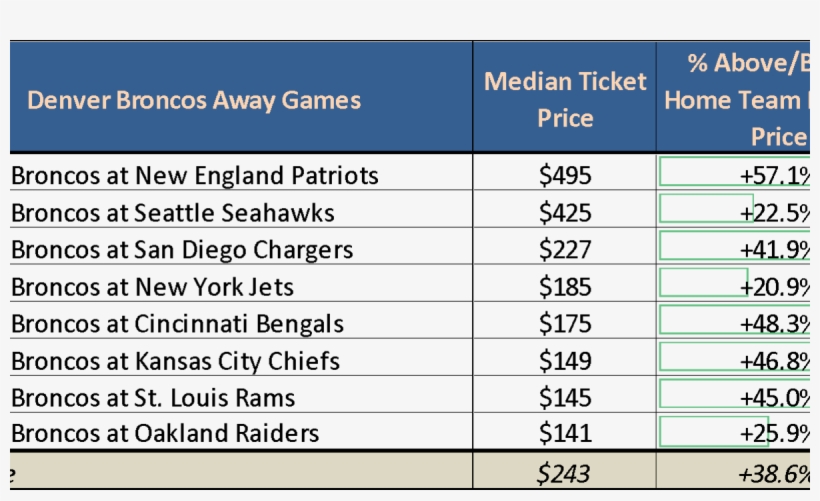Screen dimensions: 820x501
Task: Select the Median Ticket Price column header
Action: point(565,99)
